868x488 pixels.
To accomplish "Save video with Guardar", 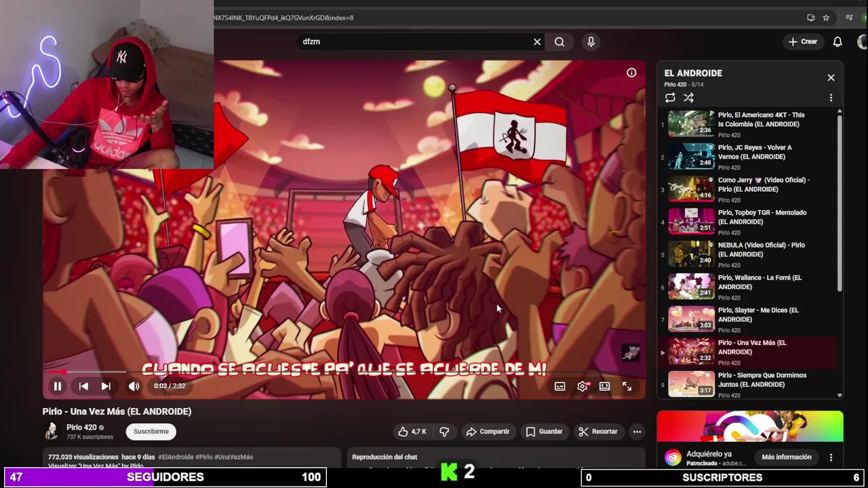I will pyautogui.click(x=545, y=432).
